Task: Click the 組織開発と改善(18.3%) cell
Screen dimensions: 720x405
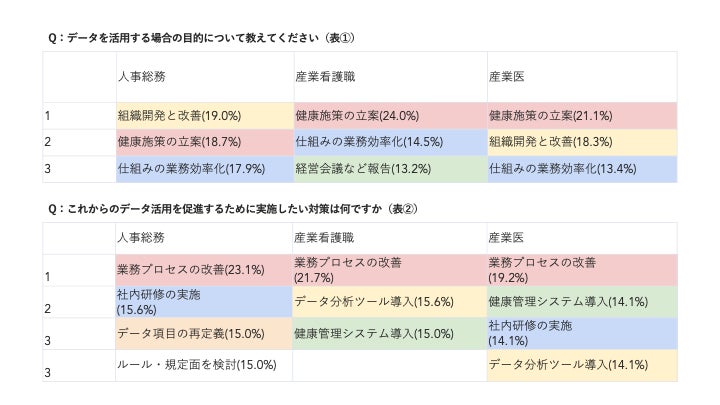Action: 550,142
